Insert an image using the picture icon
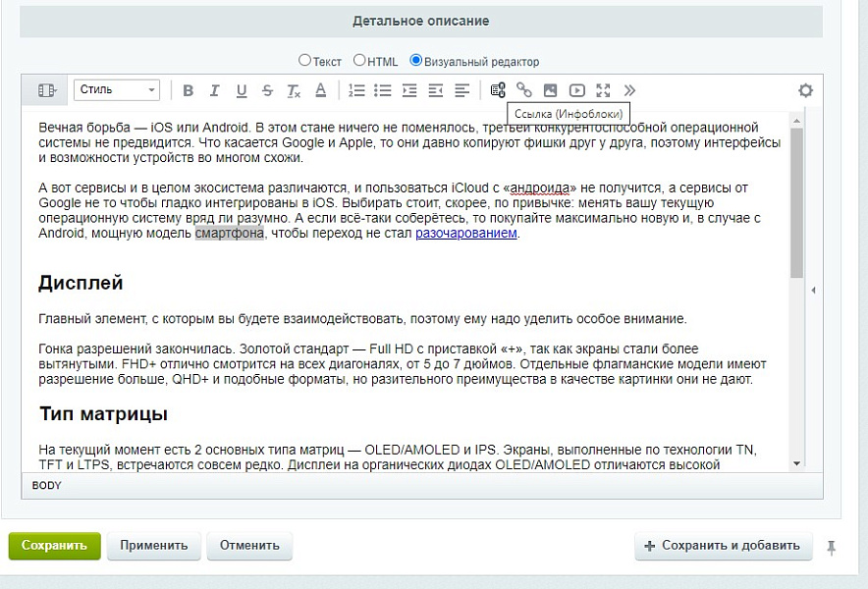868x589 pixels. [x=551, y=90]
